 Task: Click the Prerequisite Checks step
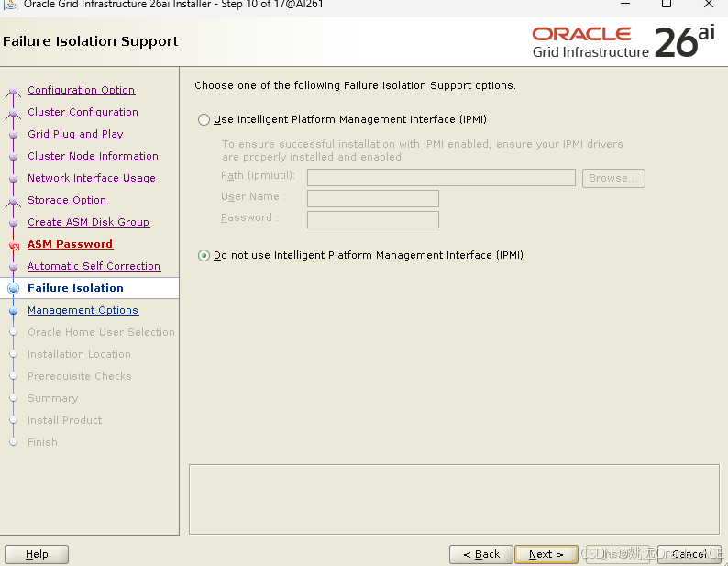tap(80, 376)
